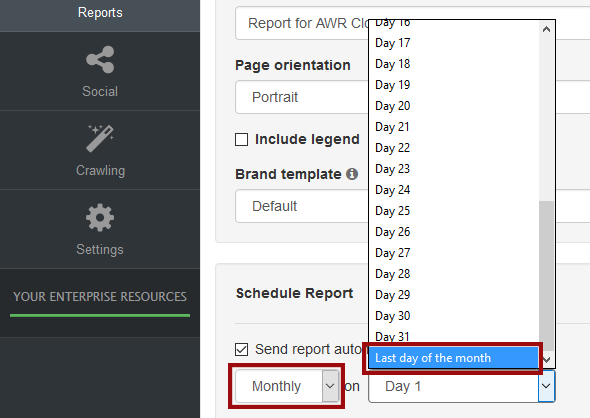Open the Default brand template dropdown
The height and width of the screenshot is (418, 590).
click(302, 206)
